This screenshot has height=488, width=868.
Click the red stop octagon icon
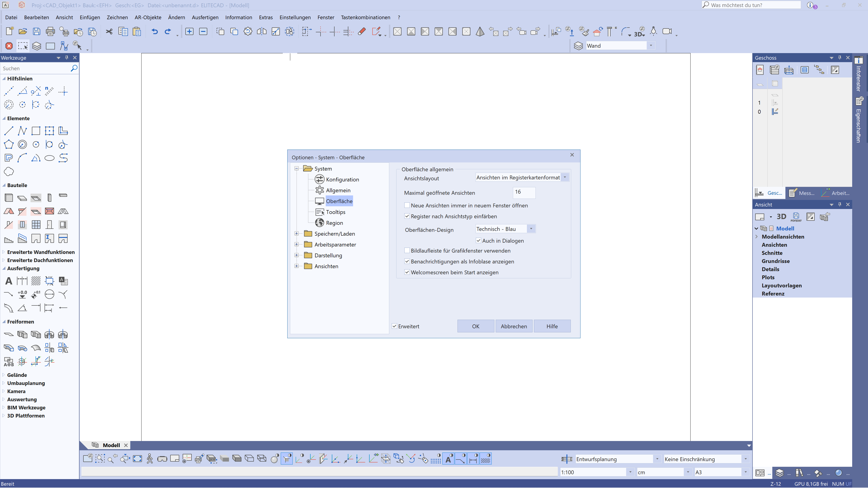pyautogui.click(x=9, y=46)
